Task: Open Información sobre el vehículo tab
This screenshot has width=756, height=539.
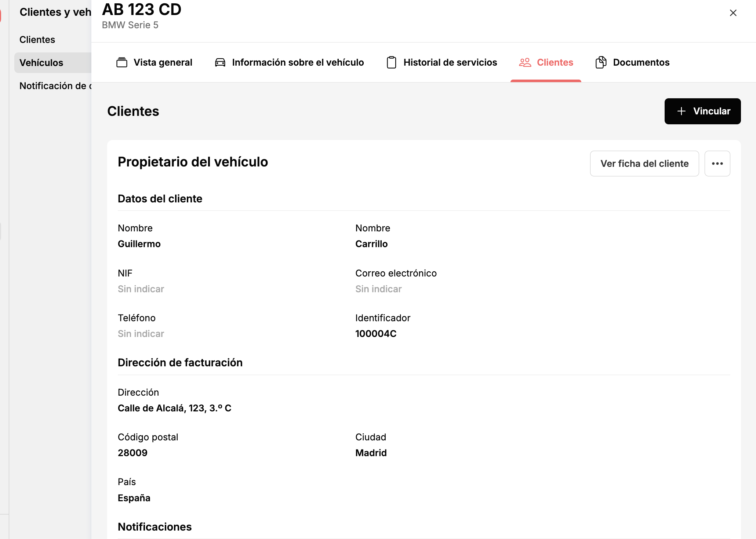Action: 290,62
